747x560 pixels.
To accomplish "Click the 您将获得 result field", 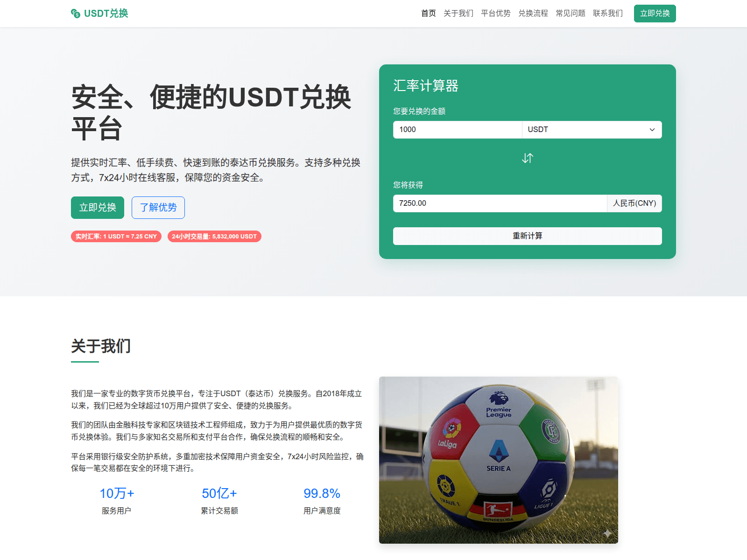I will point(500,203).
